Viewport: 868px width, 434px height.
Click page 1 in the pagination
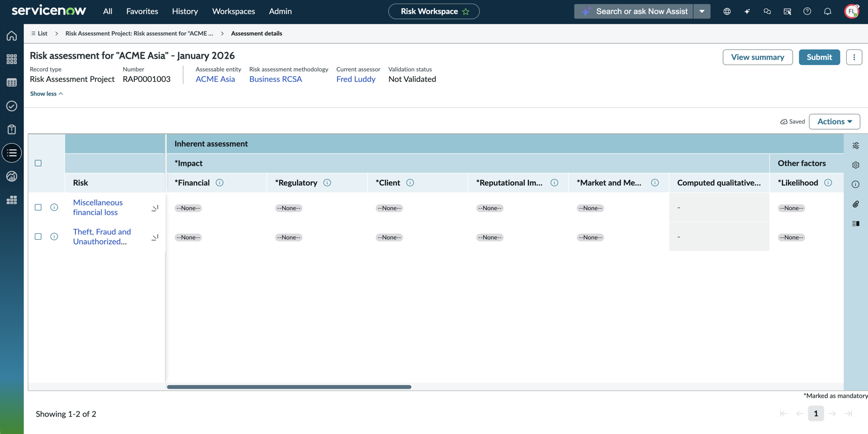[x=816, y=413]
